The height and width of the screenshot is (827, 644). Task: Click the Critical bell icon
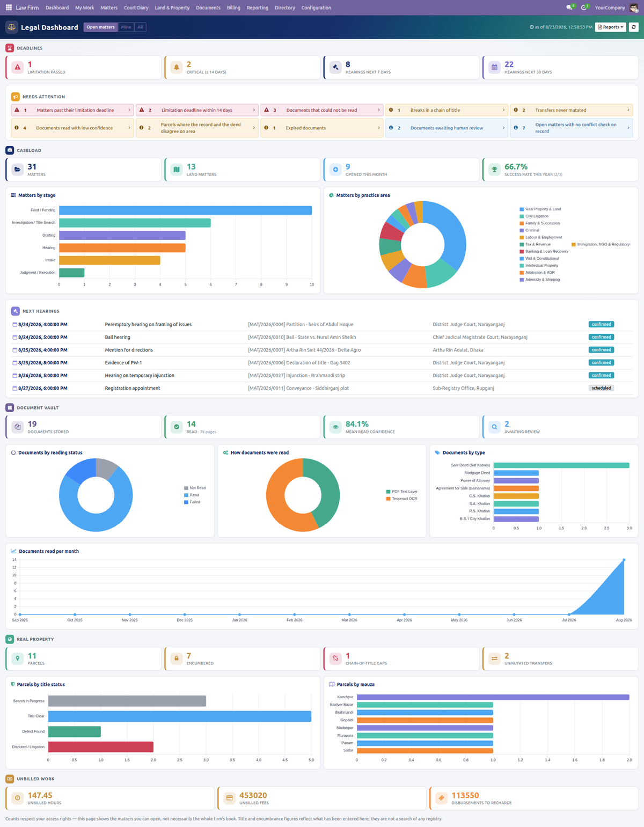pyautogui.click(x=177, y=68)
